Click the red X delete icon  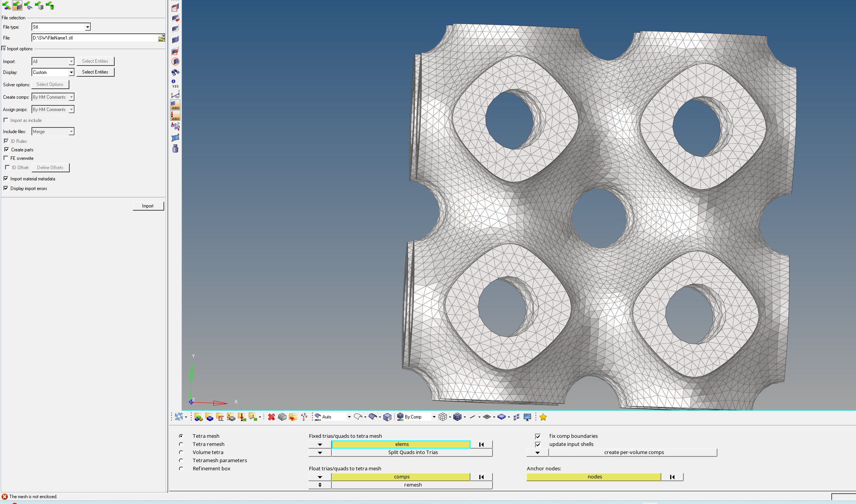[x=271, y=417]
